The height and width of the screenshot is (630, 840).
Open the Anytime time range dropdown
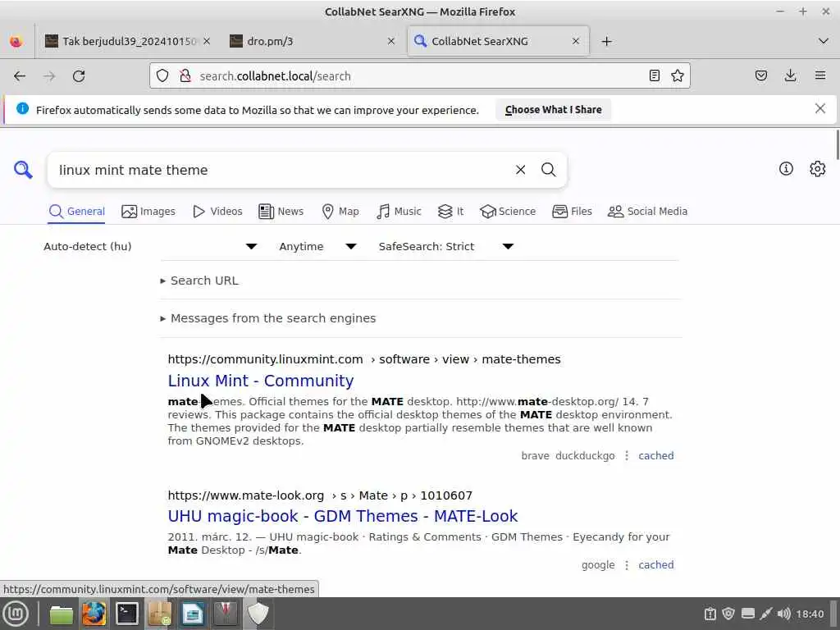tap(317, 246)
